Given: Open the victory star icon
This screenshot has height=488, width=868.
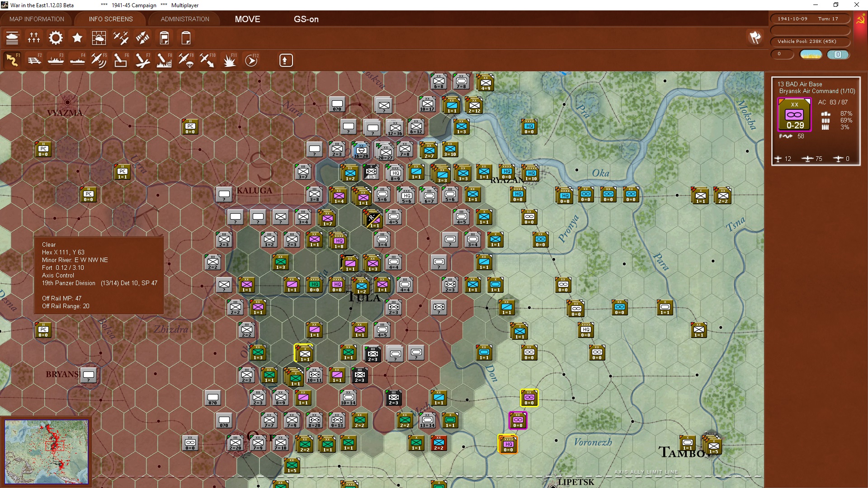Looking at the screenshot, I should click(x=77, y=38).
